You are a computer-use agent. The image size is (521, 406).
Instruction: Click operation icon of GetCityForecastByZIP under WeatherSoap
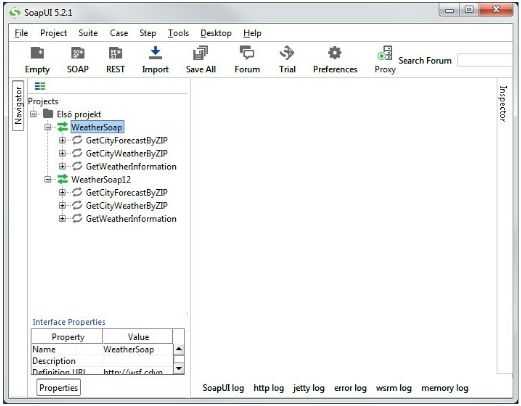tap(77, 140)
